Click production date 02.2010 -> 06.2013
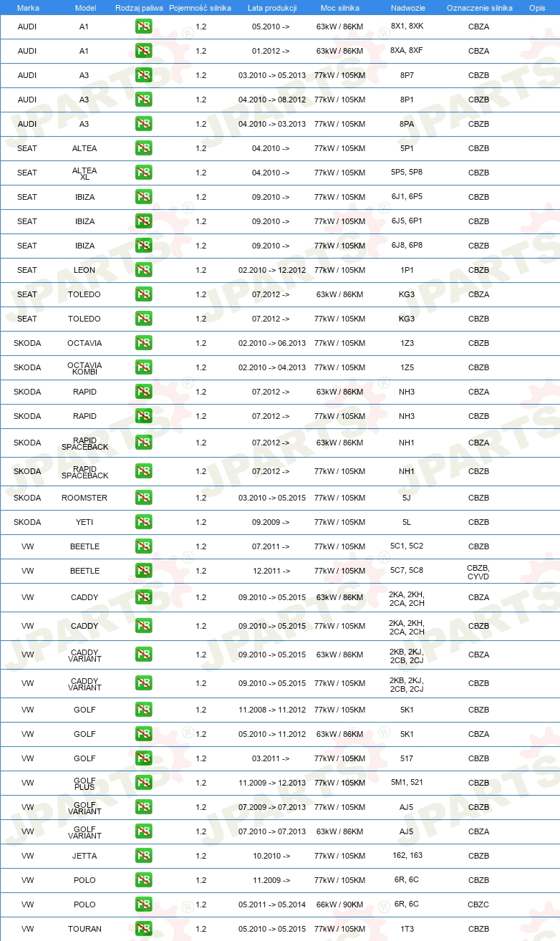 coord(272,343)
